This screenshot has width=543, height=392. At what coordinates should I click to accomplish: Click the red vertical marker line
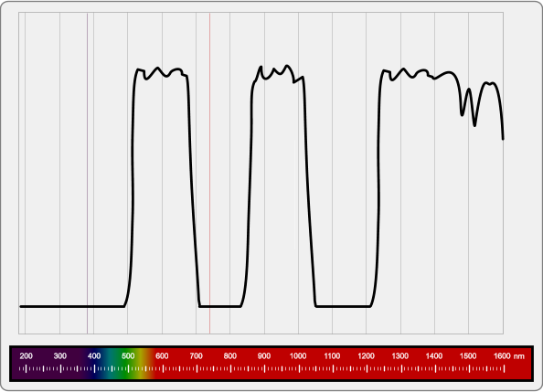209,173
